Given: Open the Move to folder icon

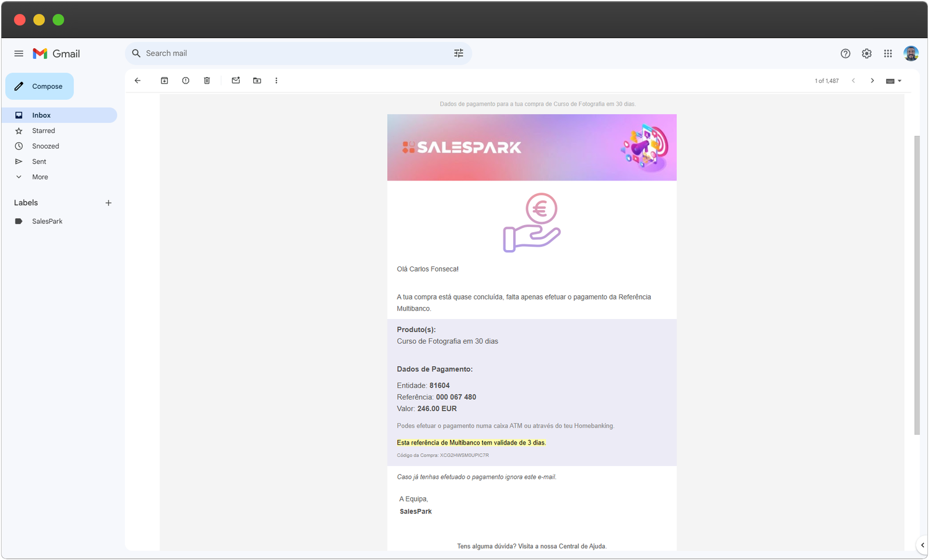Looking at the screenshot, I should (x=257, y=81).
